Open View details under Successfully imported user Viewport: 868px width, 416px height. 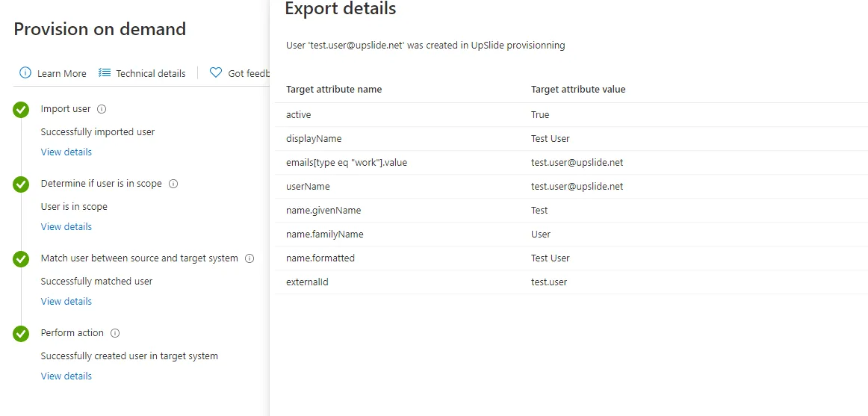click(x=66, y=152)
